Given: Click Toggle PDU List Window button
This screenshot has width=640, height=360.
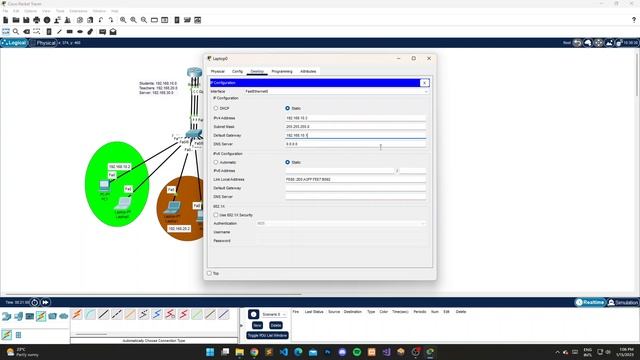Looking at the screenshot, I should tap(268, 336).
